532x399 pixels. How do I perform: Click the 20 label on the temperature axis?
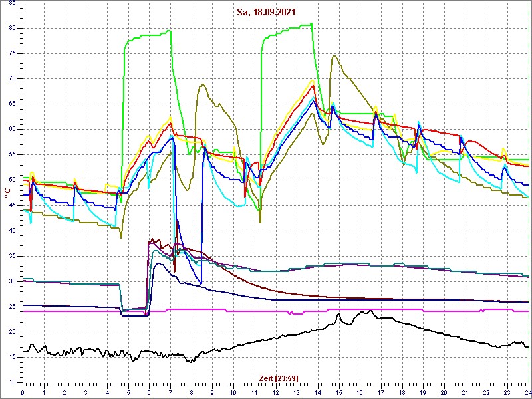(x=11, y=332)
